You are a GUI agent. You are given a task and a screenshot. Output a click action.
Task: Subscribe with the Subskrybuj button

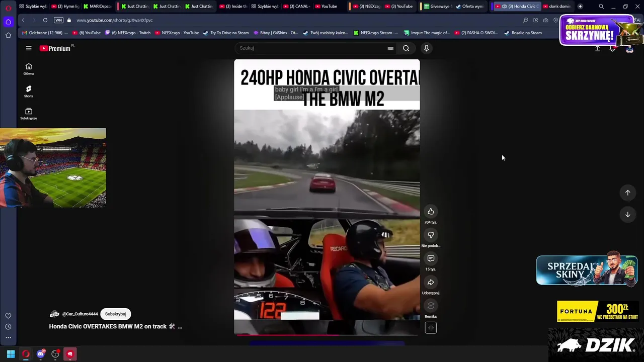coord(116,314)
